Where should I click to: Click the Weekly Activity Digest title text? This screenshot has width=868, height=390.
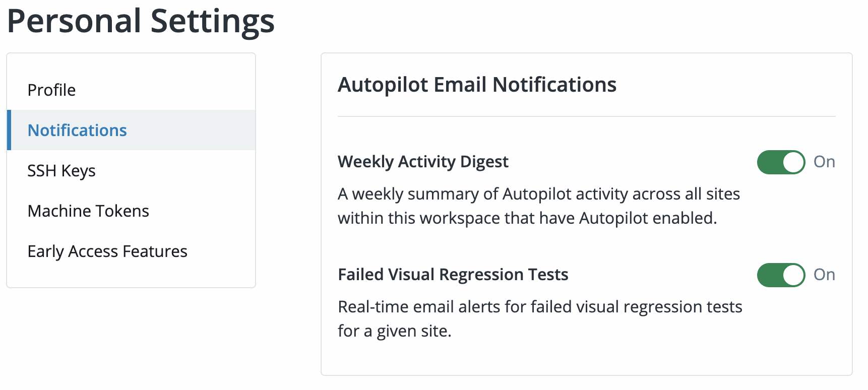[x=423, y=162]
